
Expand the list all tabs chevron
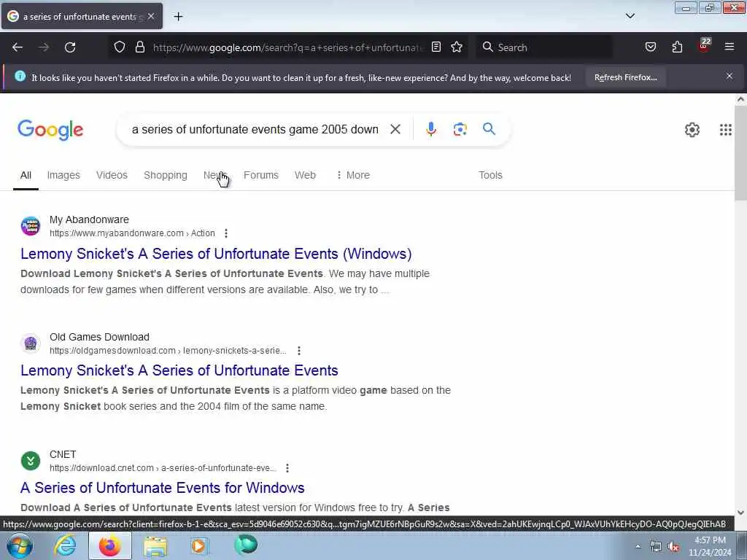point(630,16)
